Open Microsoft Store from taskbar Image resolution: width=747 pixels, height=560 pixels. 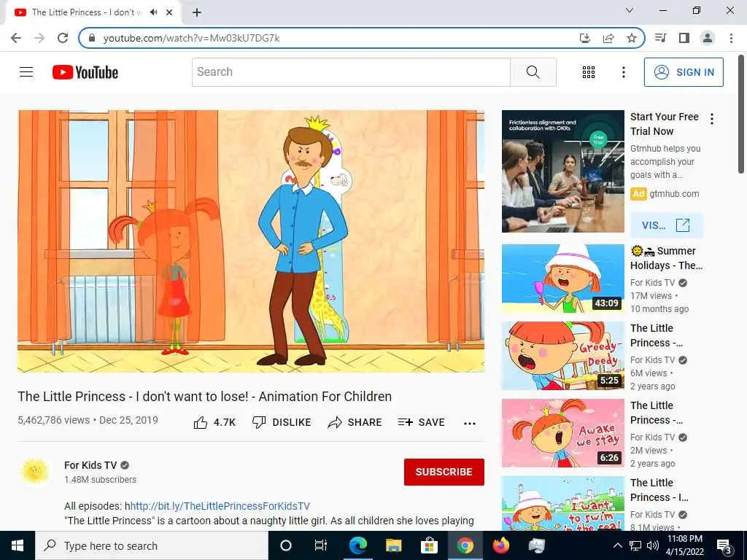point(429,545)
